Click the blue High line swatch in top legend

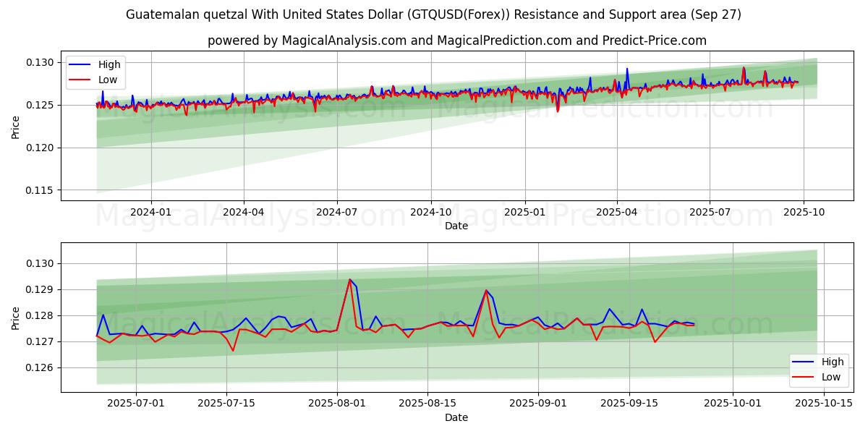click(81, 65)
